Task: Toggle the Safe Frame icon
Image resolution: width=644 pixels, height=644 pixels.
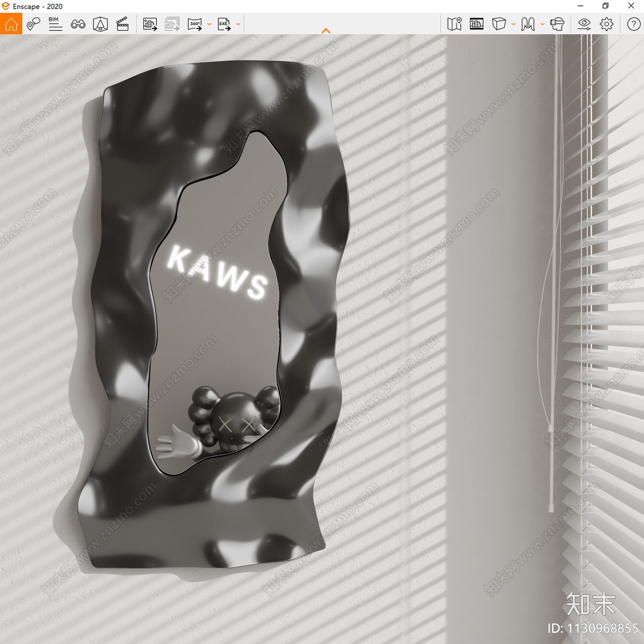Action: pos(100,24)
